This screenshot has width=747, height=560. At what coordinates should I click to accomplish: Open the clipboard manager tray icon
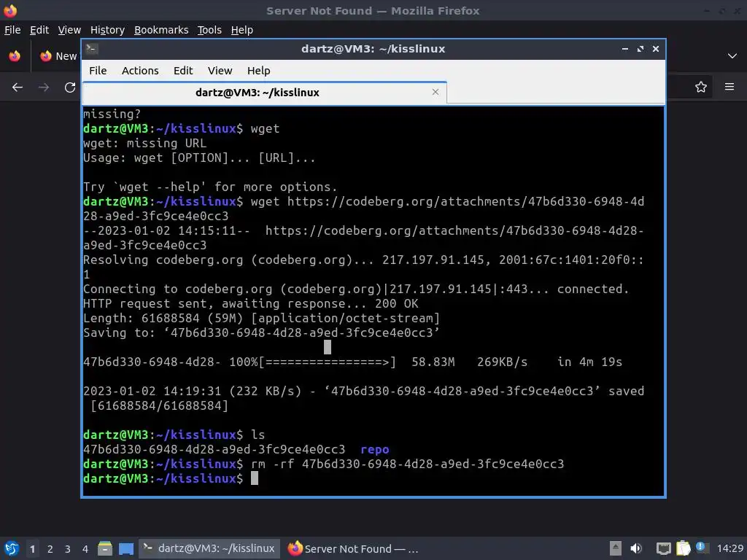683,548
